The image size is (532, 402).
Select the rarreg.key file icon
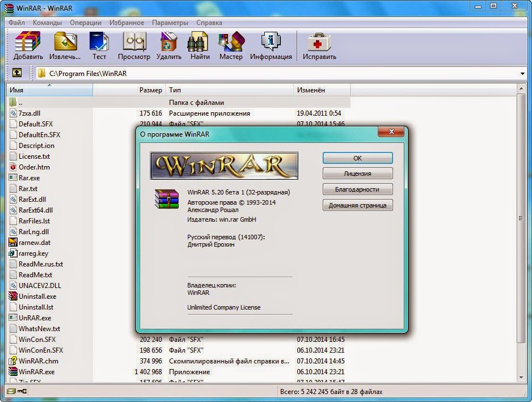click(13, 253)
